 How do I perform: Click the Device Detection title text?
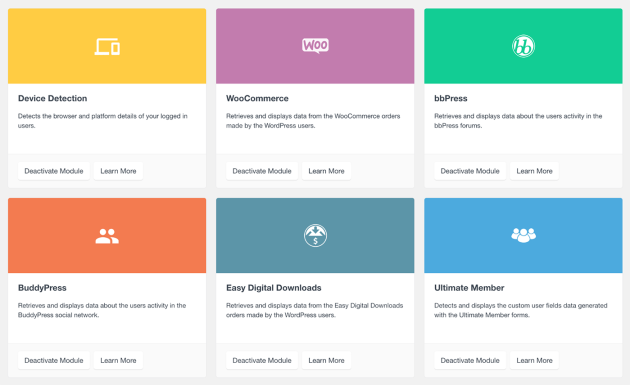pos(52,98)
